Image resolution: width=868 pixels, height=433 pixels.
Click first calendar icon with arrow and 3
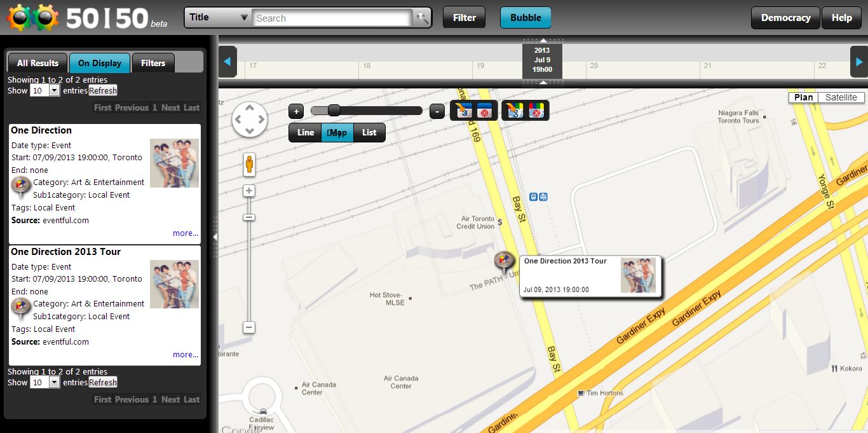click(x=465, y=111)
